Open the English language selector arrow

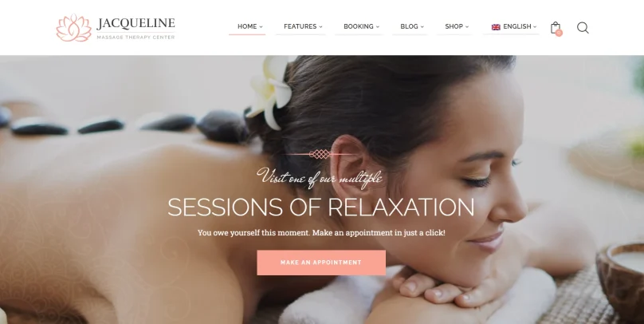coord(535,26)
